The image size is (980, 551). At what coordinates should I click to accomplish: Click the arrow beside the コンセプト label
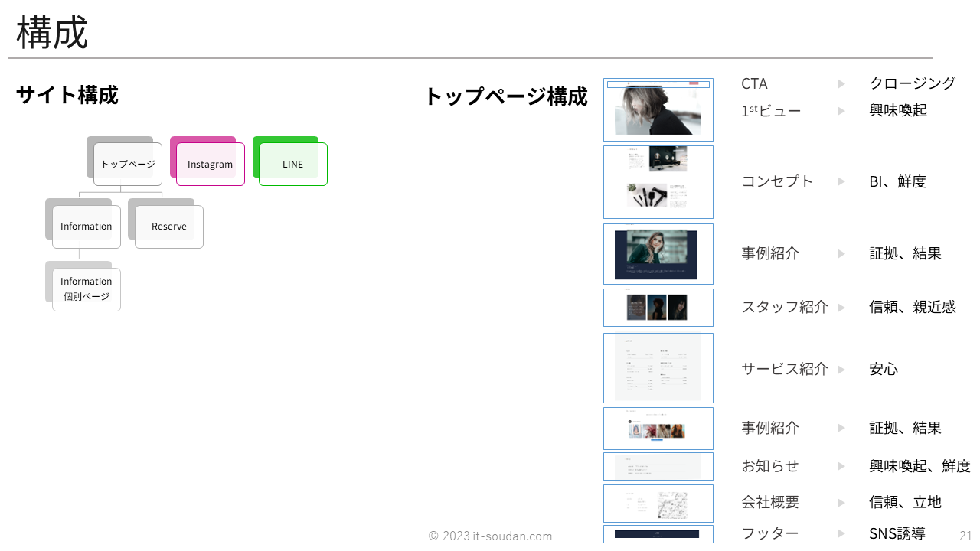pyautogui.click(x=841, y=181)
